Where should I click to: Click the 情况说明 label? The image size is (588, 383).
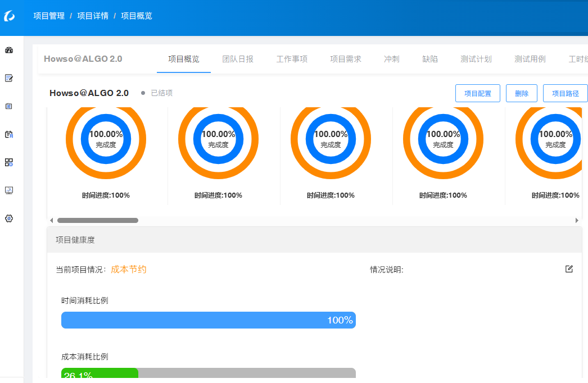pos(387,270)
